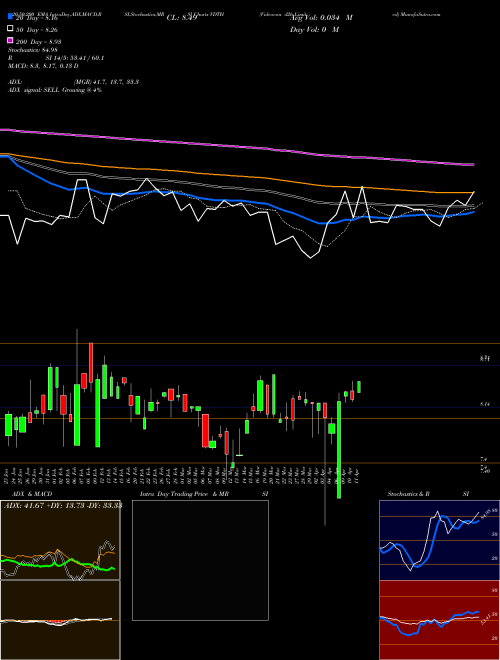
Task: Click the 'Day Vol: 0 M' label
Action: [314, 29]
